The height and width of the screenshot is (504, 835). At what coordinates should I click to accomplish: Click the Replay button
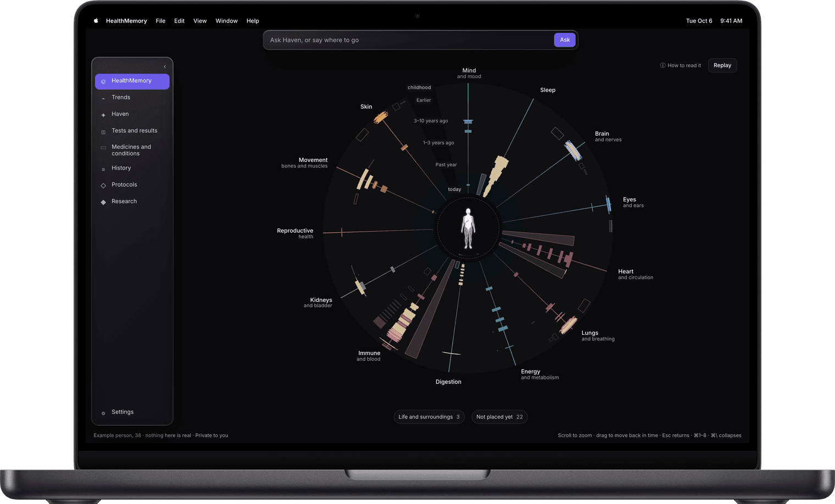pos(722,65)
